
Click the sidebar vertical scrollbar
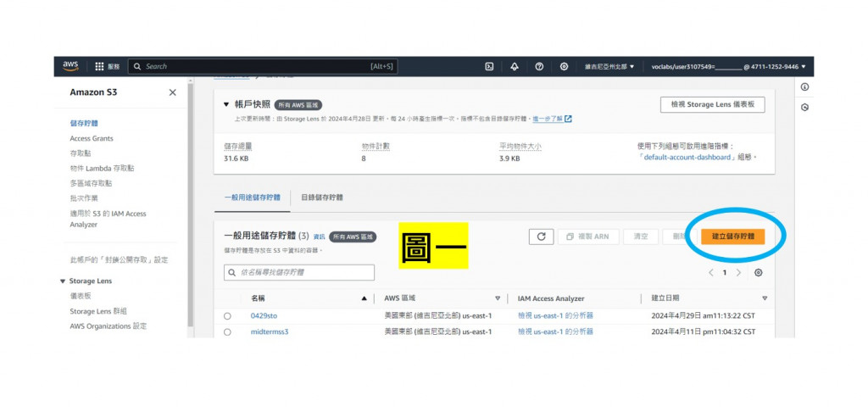pos(191,205)
